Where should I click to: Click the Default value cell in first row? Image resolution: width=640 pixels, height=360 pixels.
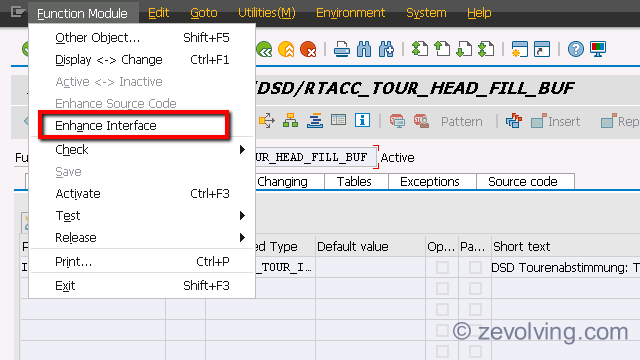[370, 267]
